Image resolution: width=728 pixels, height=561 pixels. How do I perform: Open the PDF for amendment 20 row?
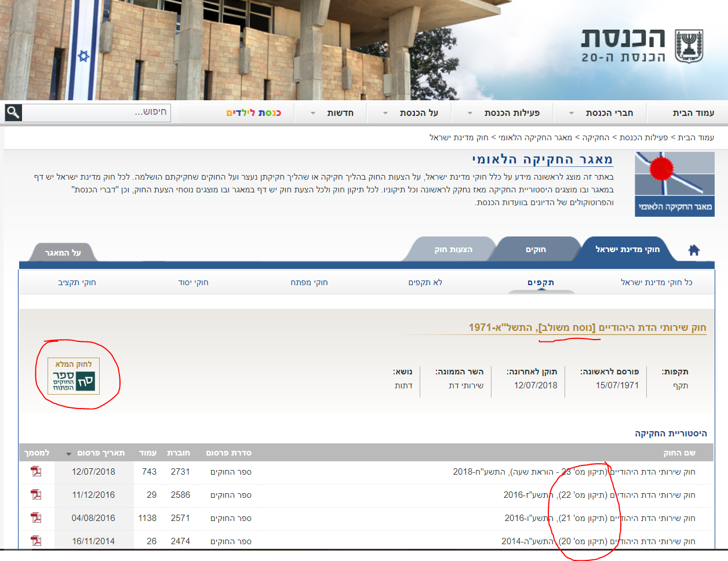tap(36, 541)
